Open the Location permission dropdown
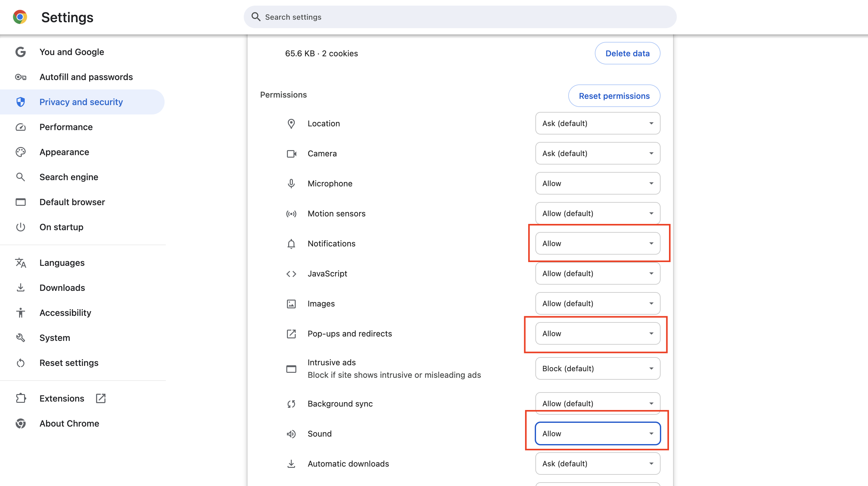This screenshot has width=868, height=486. (x=597, y=123)
